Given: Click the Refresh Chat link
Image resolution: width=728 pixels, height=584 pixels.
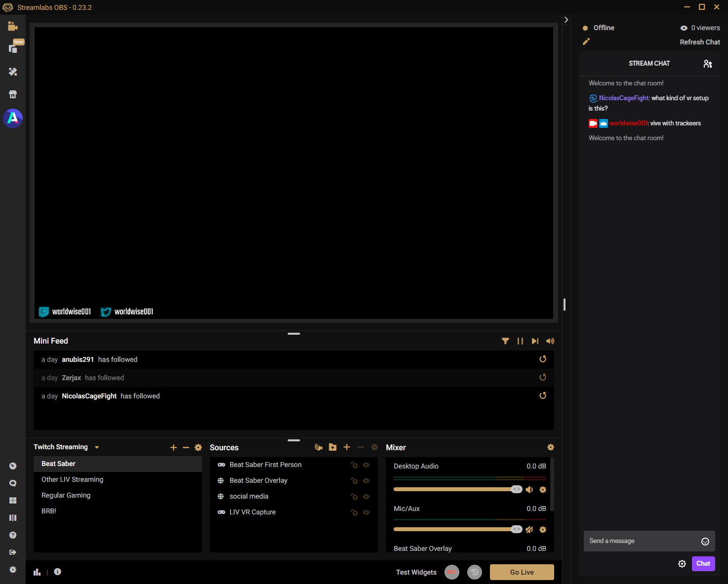Looking at the screenshot, I should pos(700,42).
